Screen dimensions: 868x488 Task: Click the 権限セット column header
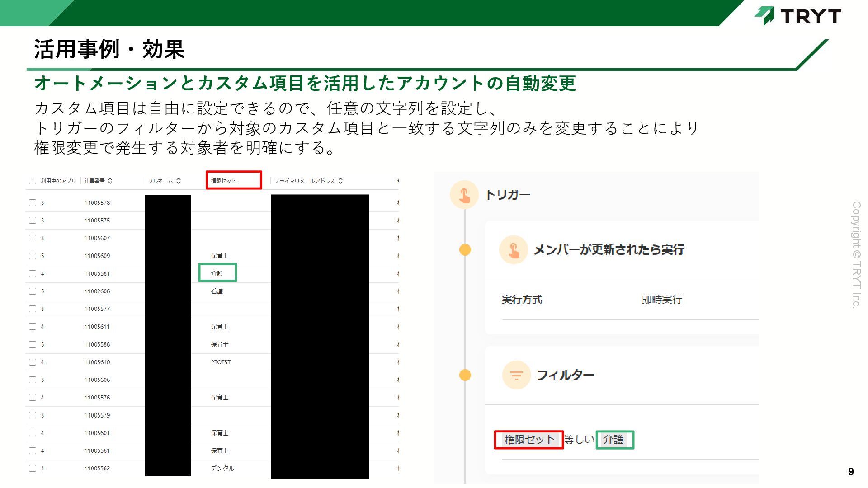tap(224, 181)
